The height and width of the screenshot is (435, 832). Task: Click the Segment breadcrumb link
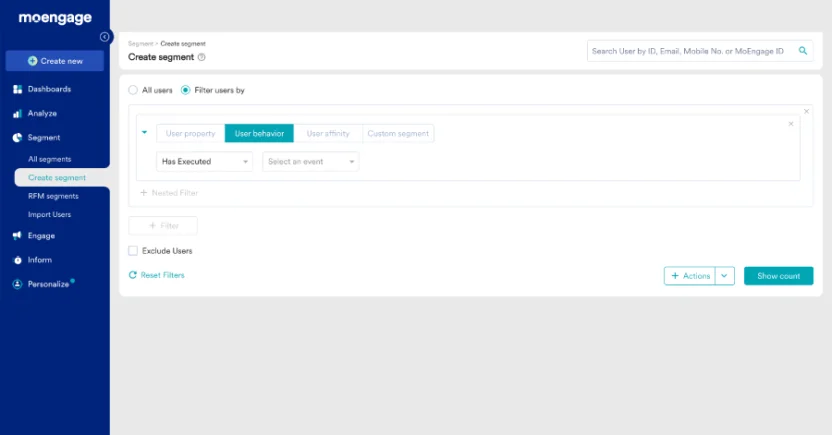(140, 44)
